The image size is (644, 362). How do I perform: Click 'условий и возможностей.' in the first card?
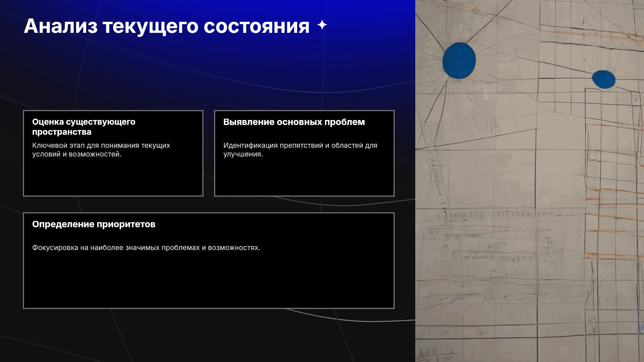pyautogui.click(x=77, y=154)
